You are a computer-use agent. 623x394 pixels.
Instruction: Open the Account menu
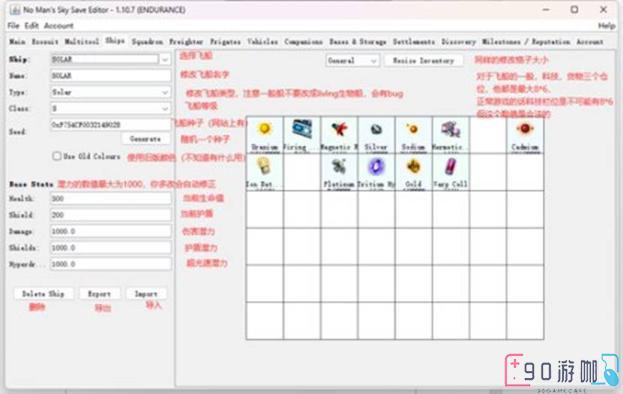(59, 26)
